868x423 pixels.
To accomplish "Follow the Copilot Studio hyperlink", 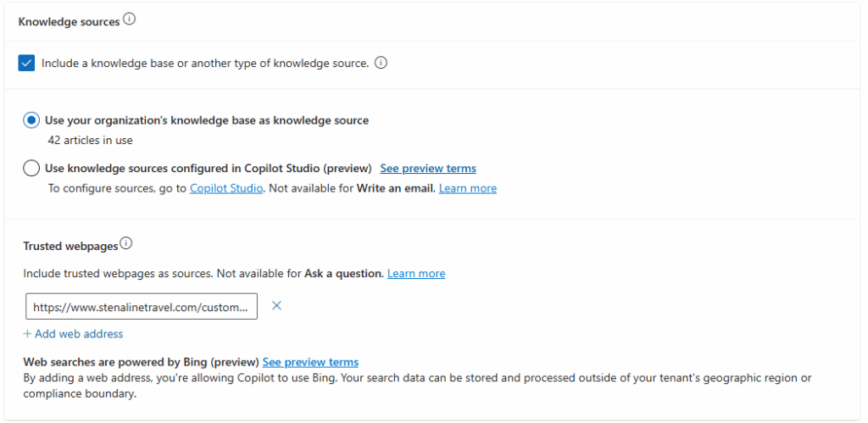I will (225, 188).
